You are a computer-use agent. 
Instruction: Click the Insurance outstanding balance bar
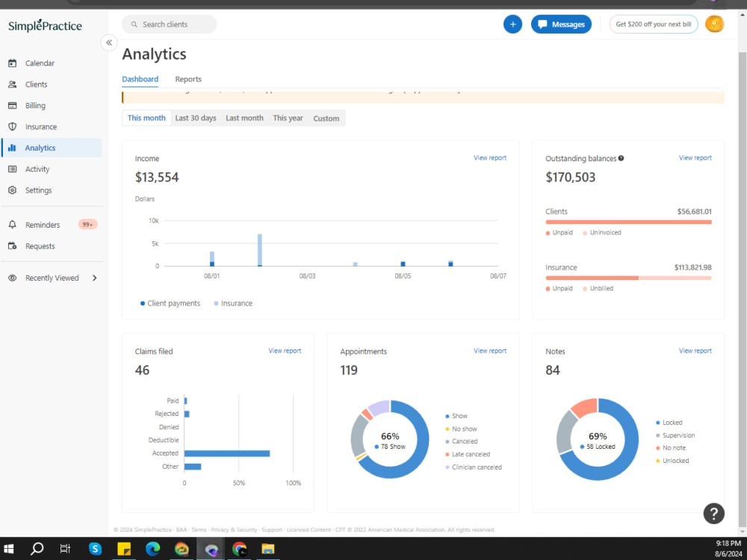coord(628,278)
